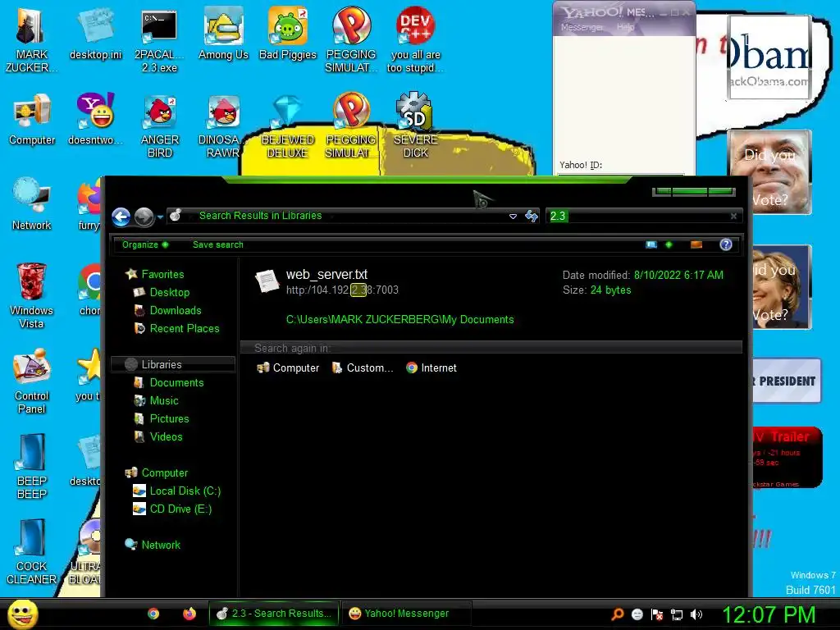Search again in Custom...
Image resolution: width=840 pixels, height=630 pixels.
pos(362,368)
